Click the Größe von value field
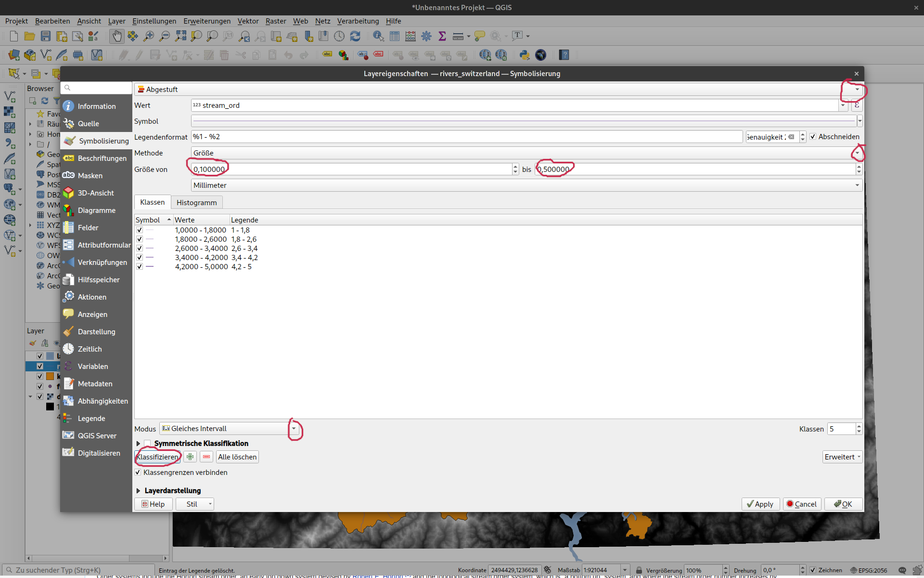This screenshot has width=924, height=578. (351, 170)
